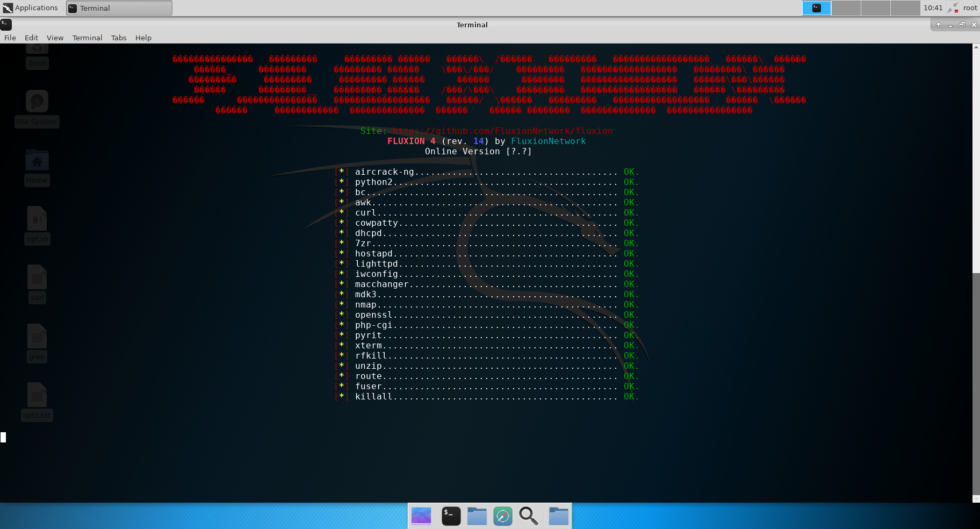Image resolution: width=980 pixels, height=529 pixels.
Task: Click the terminal always-on-top arrow button
Action: tap(938, 25)
